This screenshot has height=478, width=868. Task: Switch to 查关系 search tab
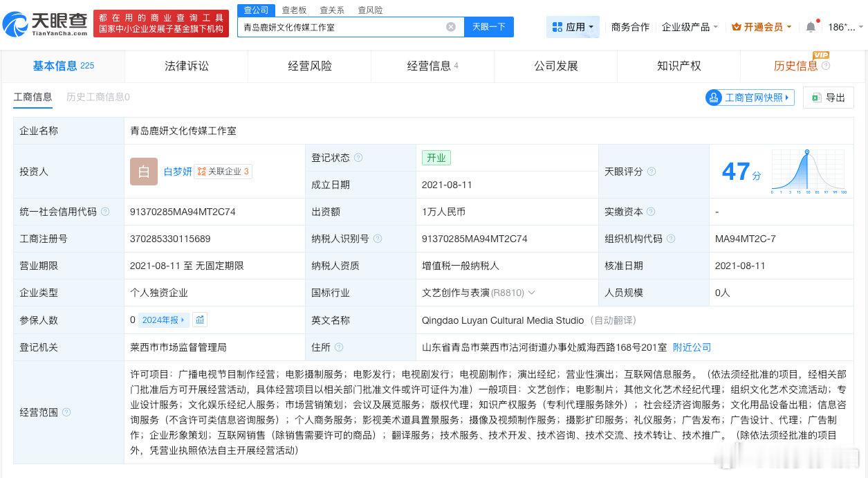click(332, 10)
